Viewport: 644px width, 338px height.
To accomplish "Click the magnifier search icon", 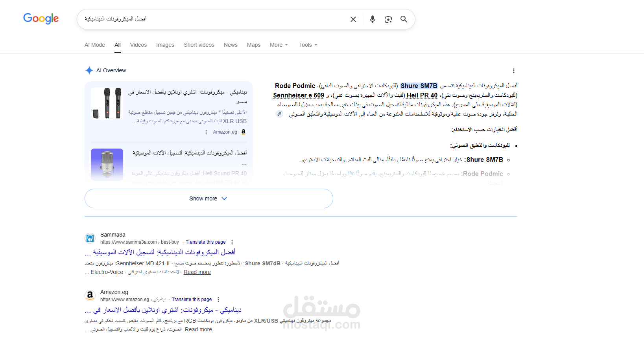I will click(404, 19).
